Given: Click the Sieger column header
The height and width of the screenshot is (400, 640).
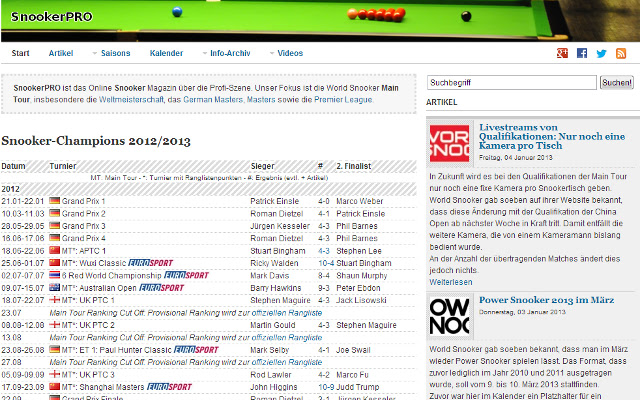Looking at the screenshot, I should click(x=262, y=166).
